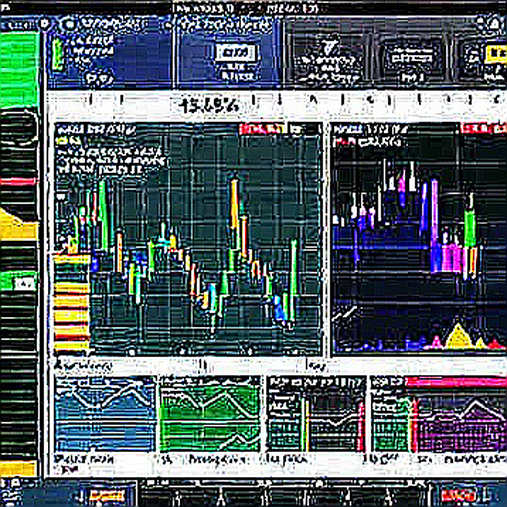Click the orange icon in the bottom left status bar

point(107,496)
